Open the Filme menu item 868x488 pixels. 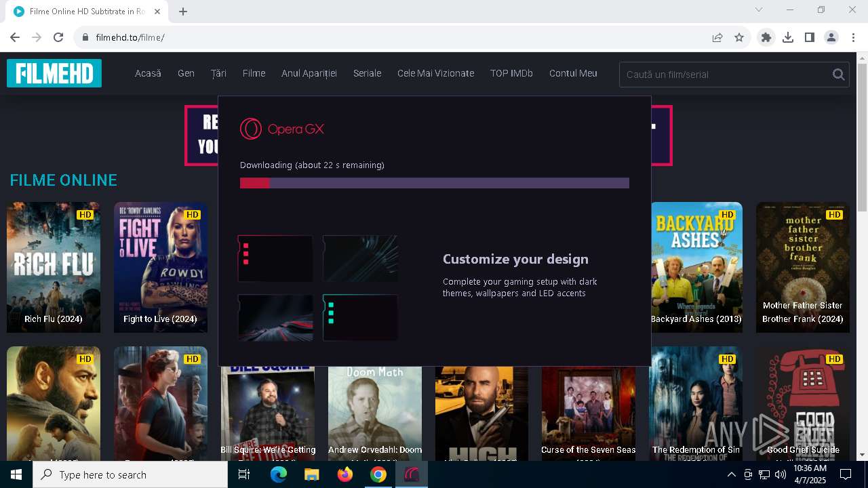tap(254, 73)
